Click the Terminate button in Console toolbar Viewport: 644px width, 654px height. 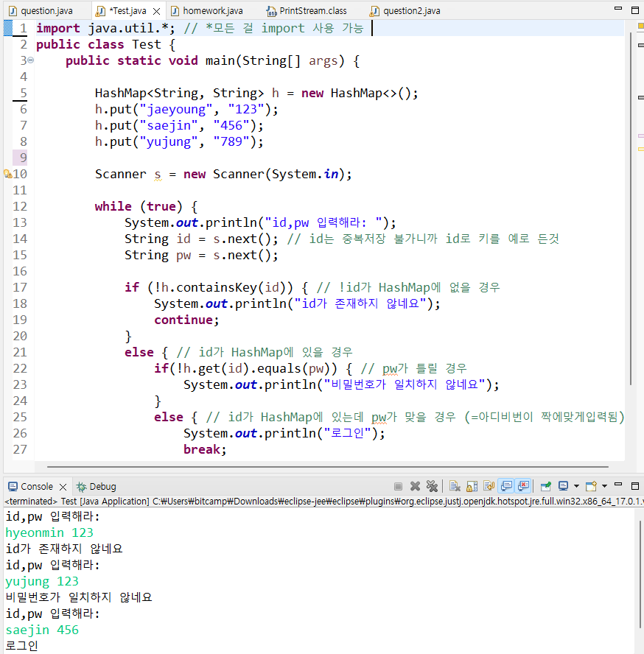pos(398,486)
